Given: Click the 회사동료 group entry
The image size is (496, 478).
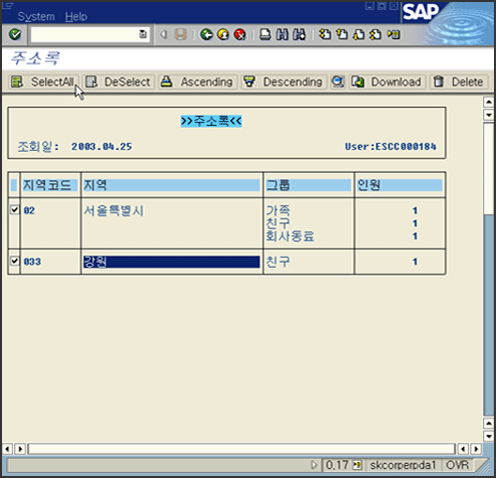Looking at the screenshot, I should pos(290,236).
